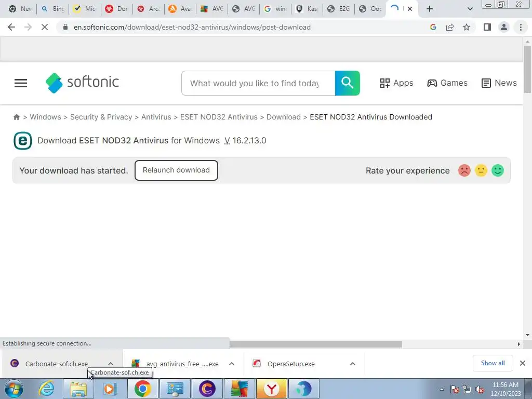Viewport: 532px width, 399px height.
Task: Open the AVG taskbar icon
Action: [240, 389]
